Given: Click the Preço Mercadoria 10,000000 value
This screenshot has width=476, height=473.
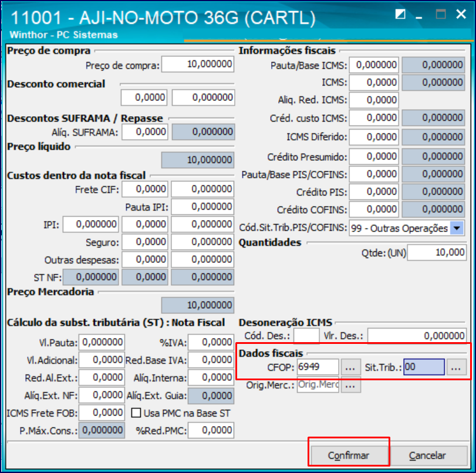Looking at the screenshot, I should tap(198, 305).
